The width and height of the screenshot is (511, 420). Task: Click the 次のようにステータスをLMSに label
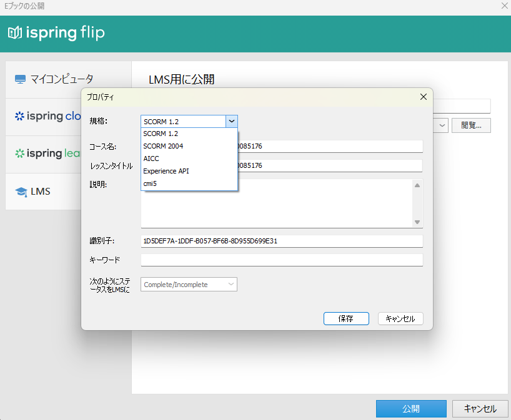tap(110, 285)
